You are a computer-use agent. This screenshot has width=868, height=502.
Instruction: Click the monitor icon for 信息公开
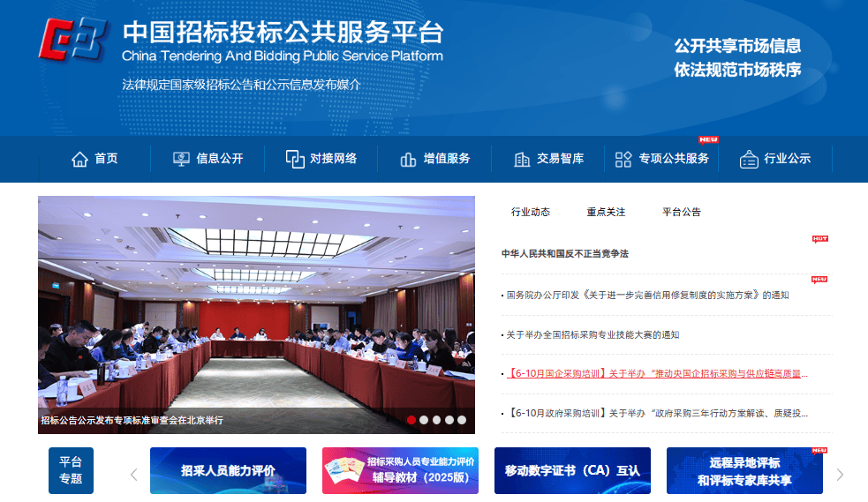(181, 159)
